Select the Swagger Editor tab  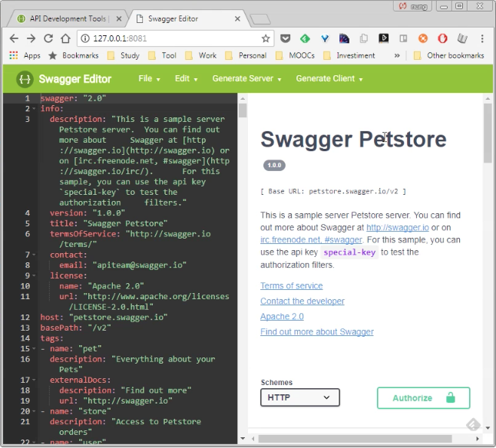pos(187,19)
